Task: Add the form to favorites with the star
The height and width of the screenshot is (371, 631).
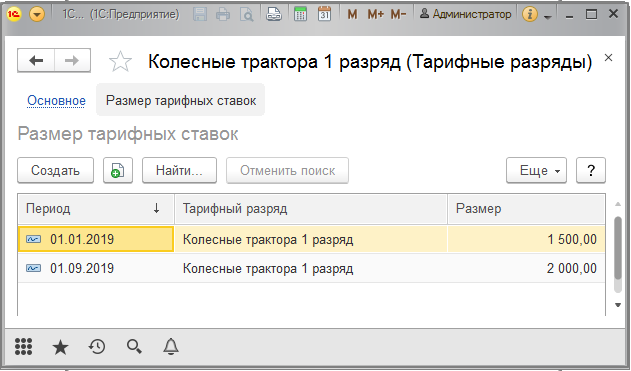Action: tap(120, 62)
